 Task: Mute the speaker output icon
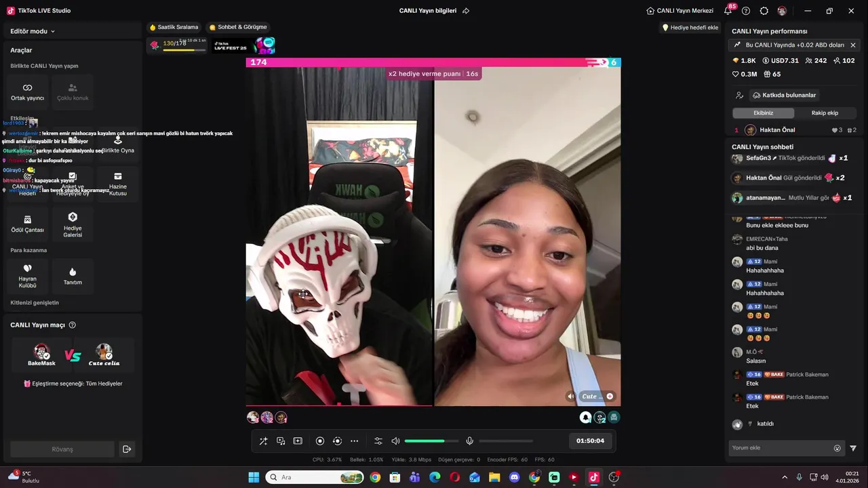[395, 441]
